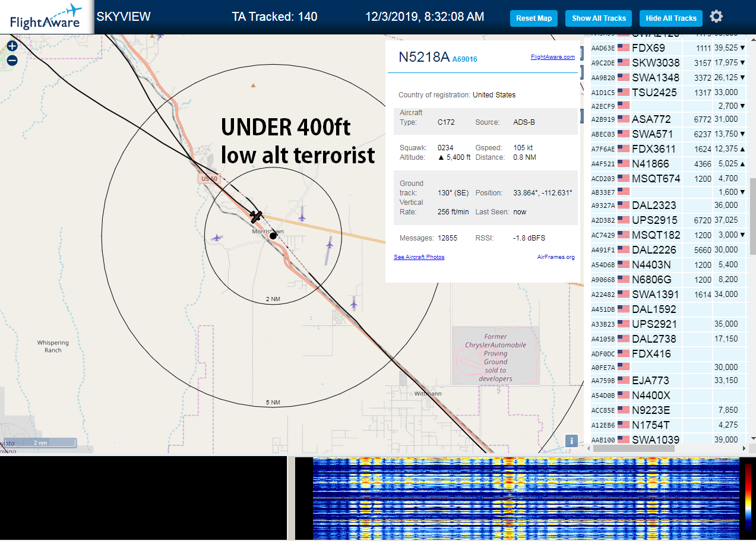Click the 12/3/2019 date and time display
The height and width of the screenshot is (541, 756).
tap(425, 17)
